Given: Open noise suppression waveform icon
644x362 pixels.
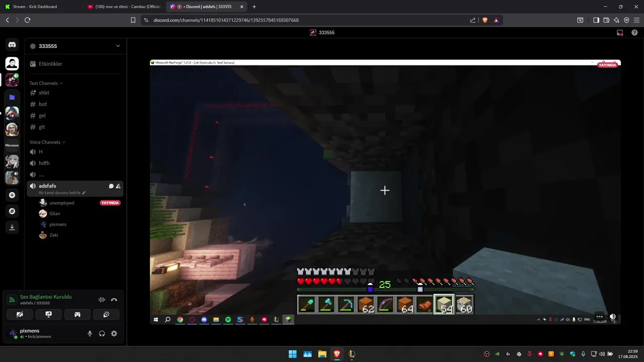Looking at the screenshot, I should [102, 300].
